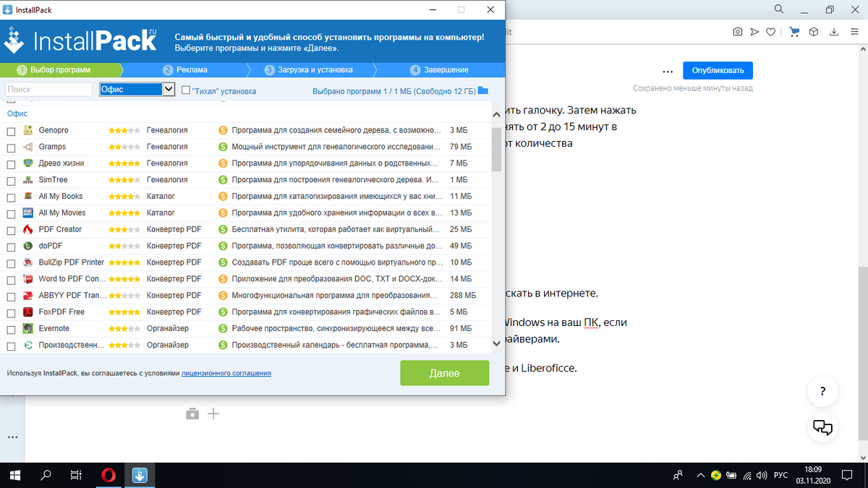Click the Opera icon on the taskbar
868x488 pixels.
[x=109, y=475]
